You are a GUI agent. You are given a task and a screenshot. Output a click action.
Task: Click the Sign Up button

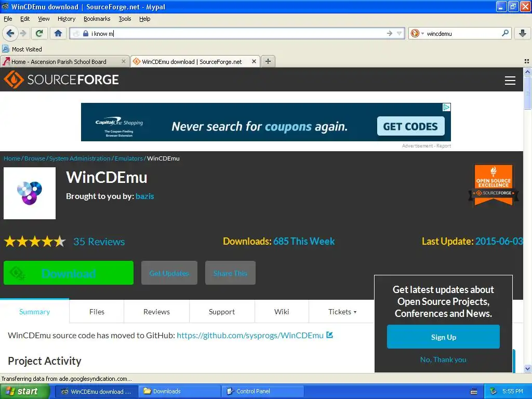click(443, 337)
